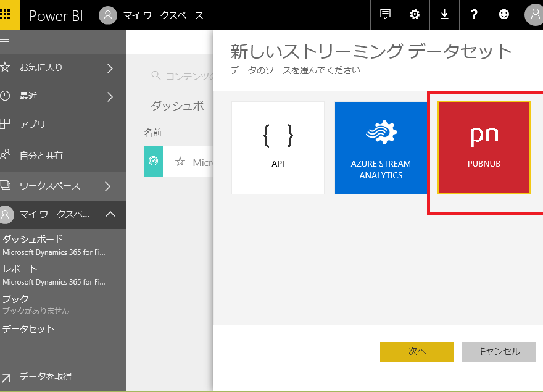Screen dimensions: 543x392
Task: Expand the 最近 chevron
Action: tap(110, 97)
